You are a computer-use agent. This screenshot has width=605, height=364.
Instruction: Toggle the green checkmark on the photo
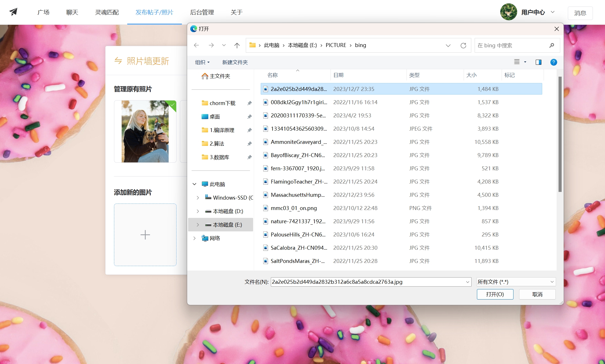pos(172,105)
